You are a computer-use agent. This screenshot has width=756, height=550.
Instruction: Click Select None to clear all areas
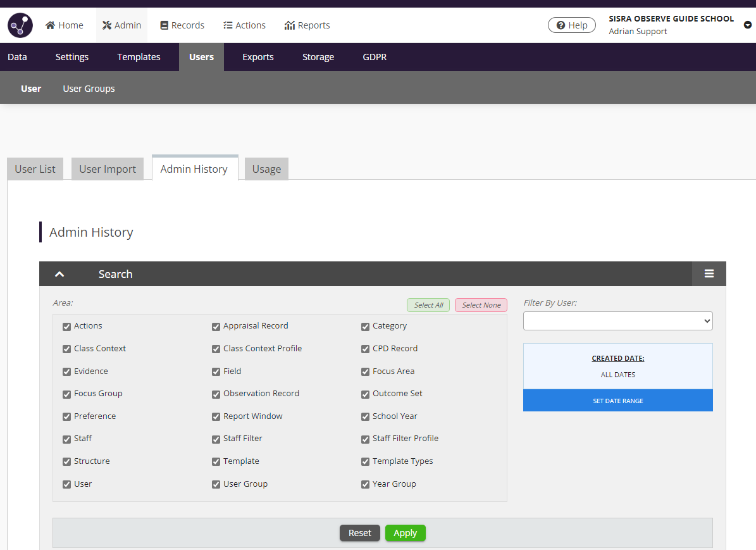tap(481, 305)
